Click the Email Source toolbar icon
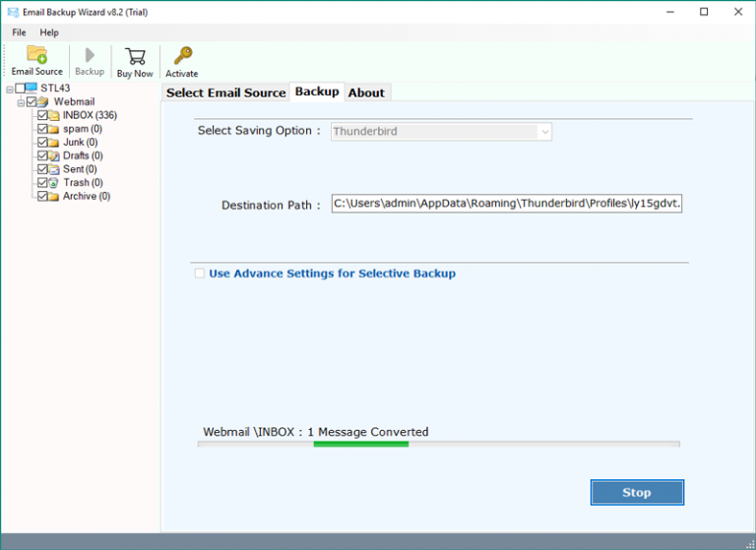The width and height of the screenshot is (756, 550). click(x=36, y=55)
